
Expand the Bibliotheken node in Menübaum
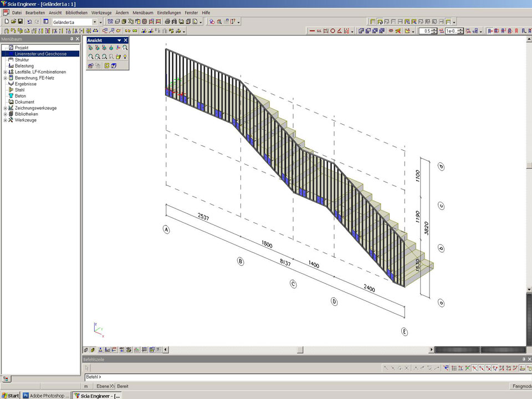click(5, 114)
